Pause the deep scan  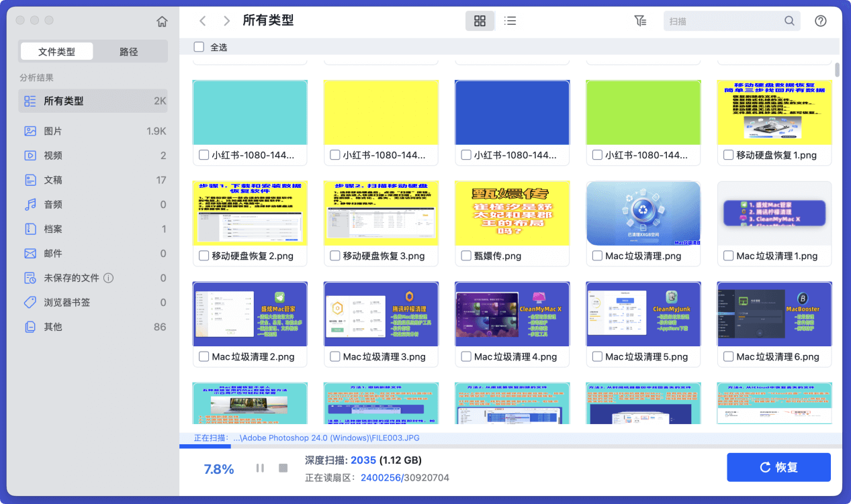[259, 468]
